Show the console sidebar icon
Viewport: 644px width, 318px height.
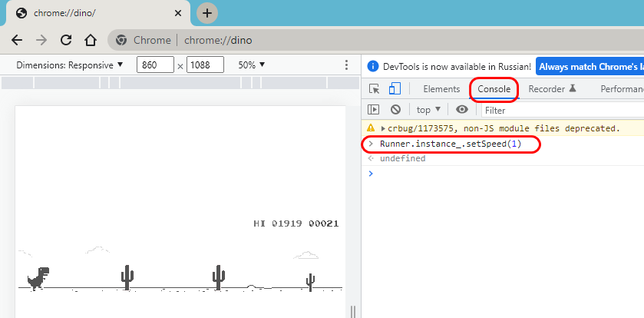[373, 109]
